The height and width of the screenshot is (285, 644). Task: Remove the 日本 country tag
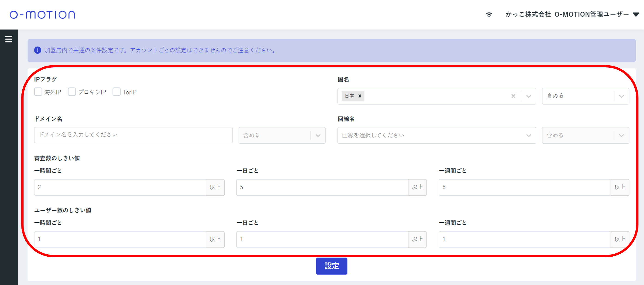pos(360,96)
